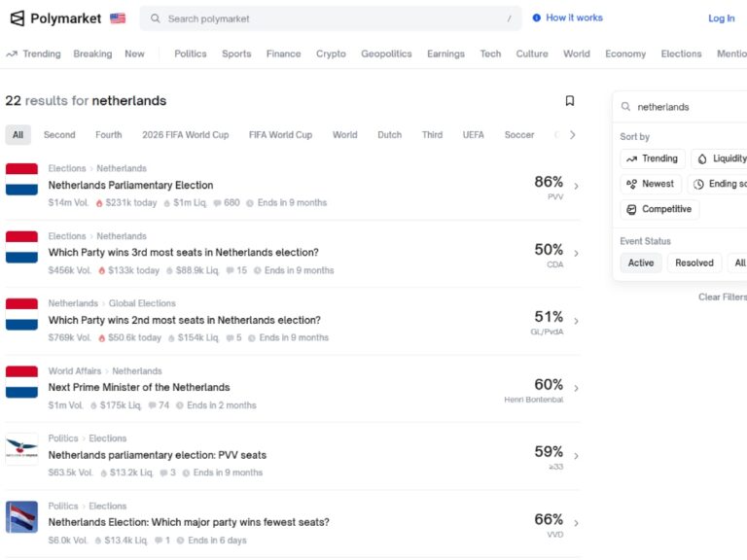Click the US flag region icon

coord(118,18)
